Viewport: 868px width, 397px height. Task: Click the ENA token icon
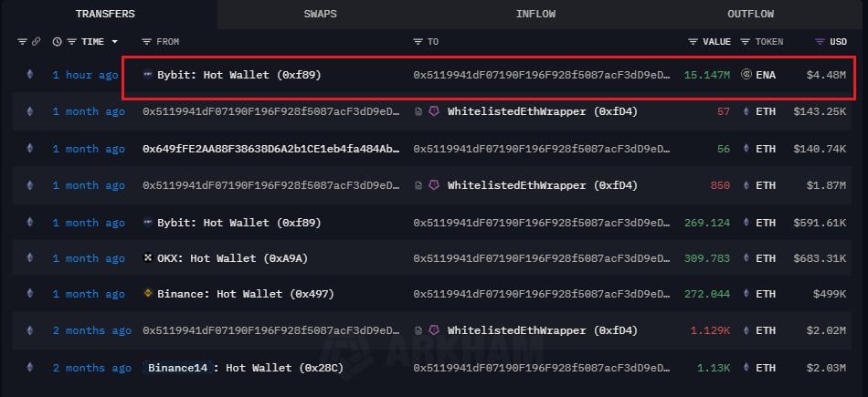point(746,75)
